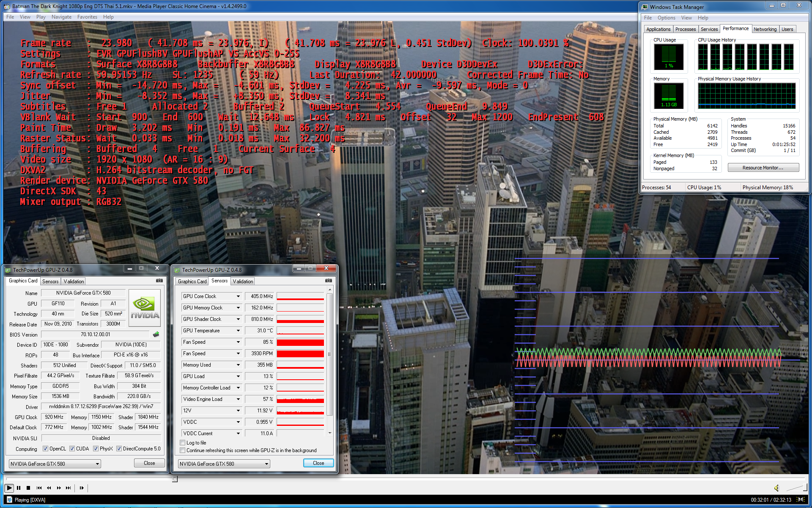Image resolution: width=812 pixels, height=508 pixels.
Task: Click camera screenshot icon in Sensors window
Action: point(328,281)
